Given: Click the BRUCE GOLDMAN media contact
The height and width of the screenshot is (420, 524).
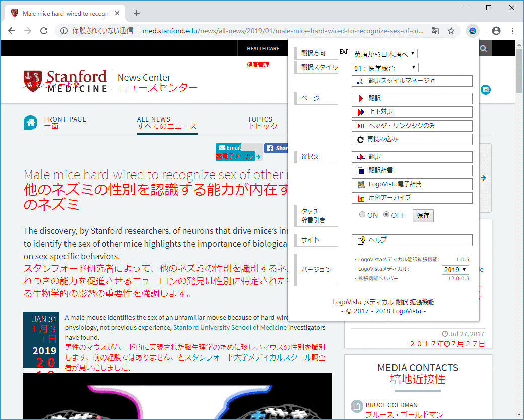Looking at the screenshot, I should (x=391, y=405).
